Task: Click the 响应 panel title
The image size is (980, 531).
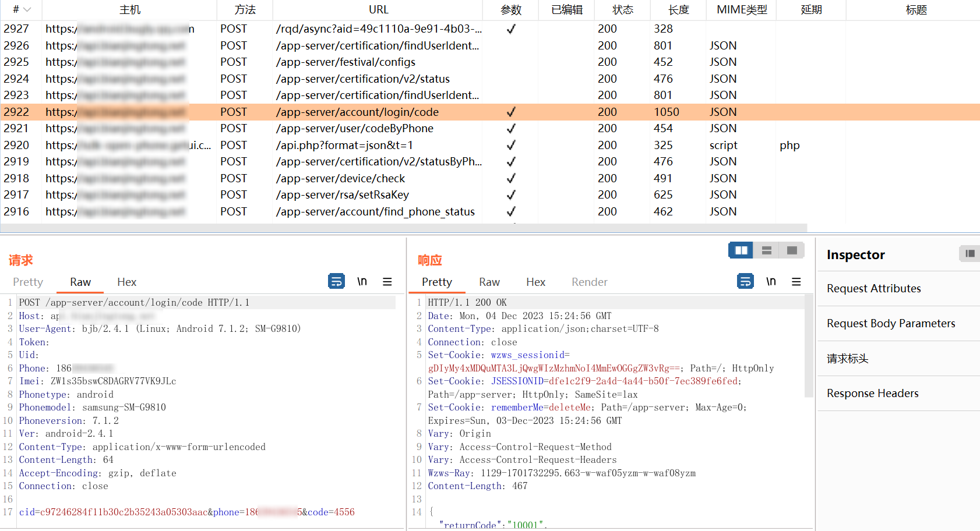Action: point(430,260)
